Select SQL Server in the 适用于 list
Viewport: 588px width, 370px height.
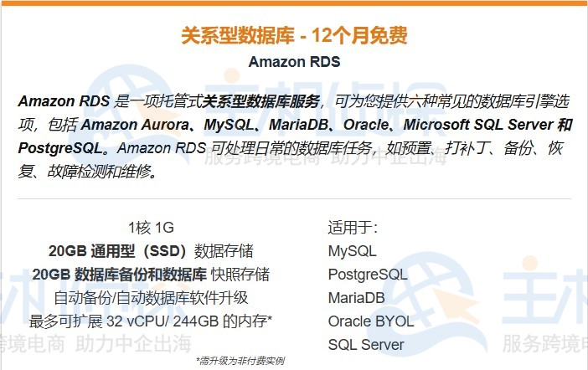click(x=366, y=345)
